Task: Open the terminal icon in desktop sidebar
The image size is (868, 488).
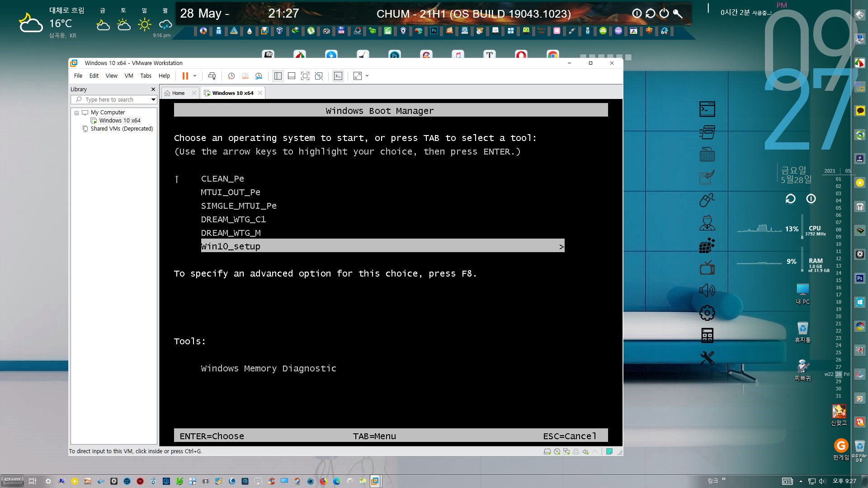Action: (x=707, y=109)
